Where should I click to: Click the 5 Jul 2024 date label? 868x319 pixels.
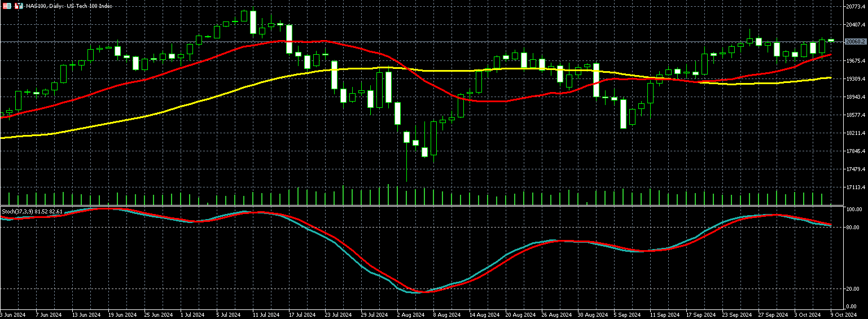pyautogui.click(x=230, y=314)
